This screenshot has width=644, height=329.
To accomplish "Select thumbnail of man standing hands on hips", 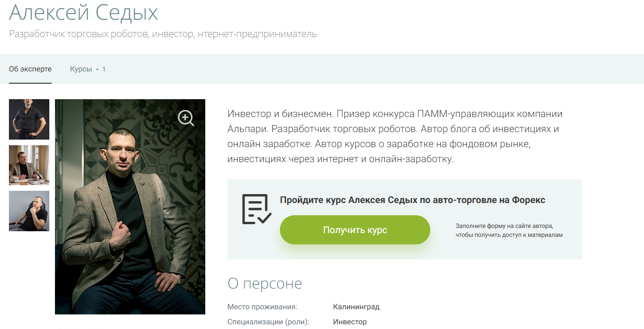I will pyautogui.click(x=29, y=119).
